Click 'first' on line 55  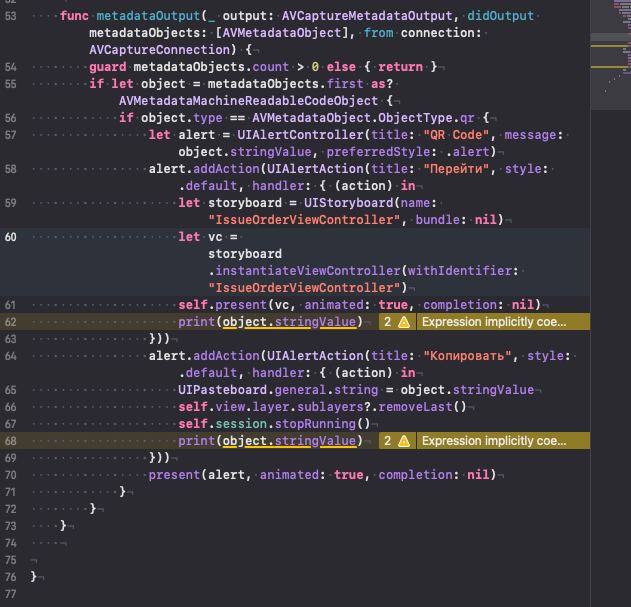point(345,84)
